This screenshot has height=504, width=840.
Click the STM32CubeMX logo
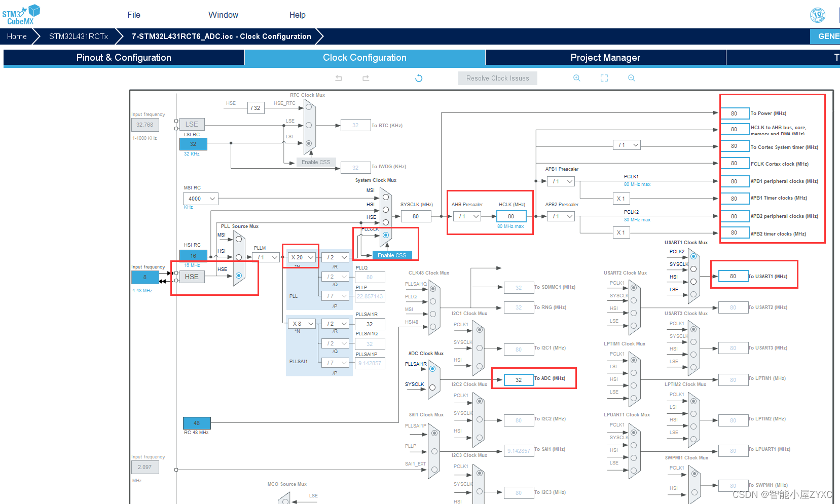tap(21, 14)
